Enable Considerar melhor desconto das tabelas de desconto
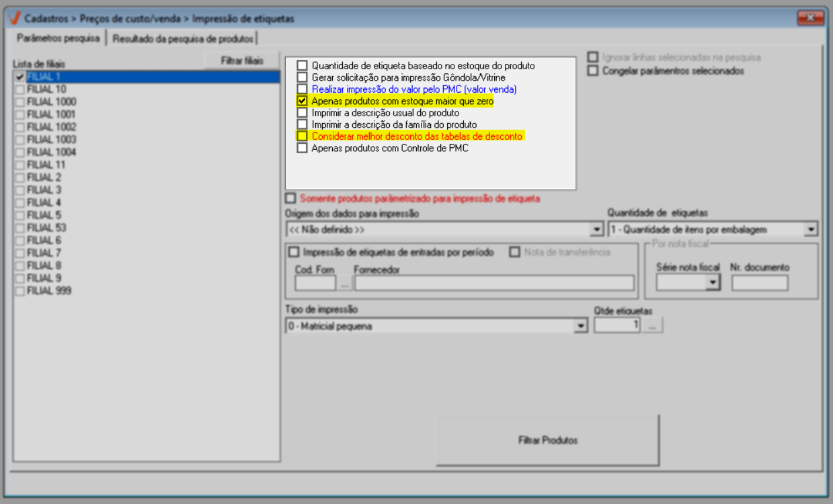 coord(303,136)
